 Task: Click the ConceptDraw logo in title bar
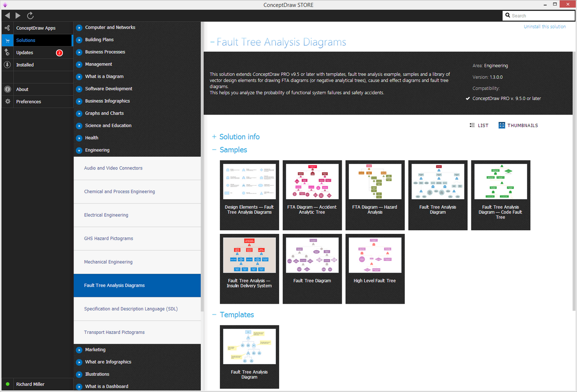click(5, 5)
